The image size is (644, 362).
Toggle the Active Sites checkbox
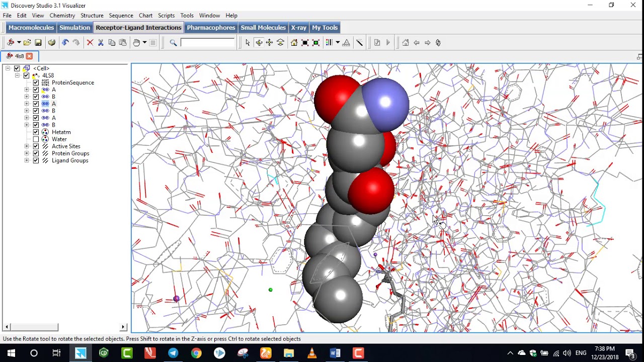36,146
